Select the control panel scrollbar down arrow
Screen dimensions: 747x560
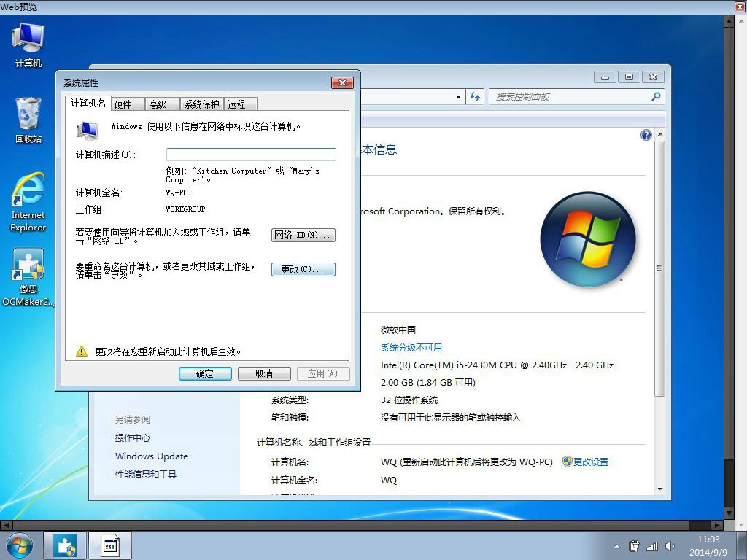659,489
